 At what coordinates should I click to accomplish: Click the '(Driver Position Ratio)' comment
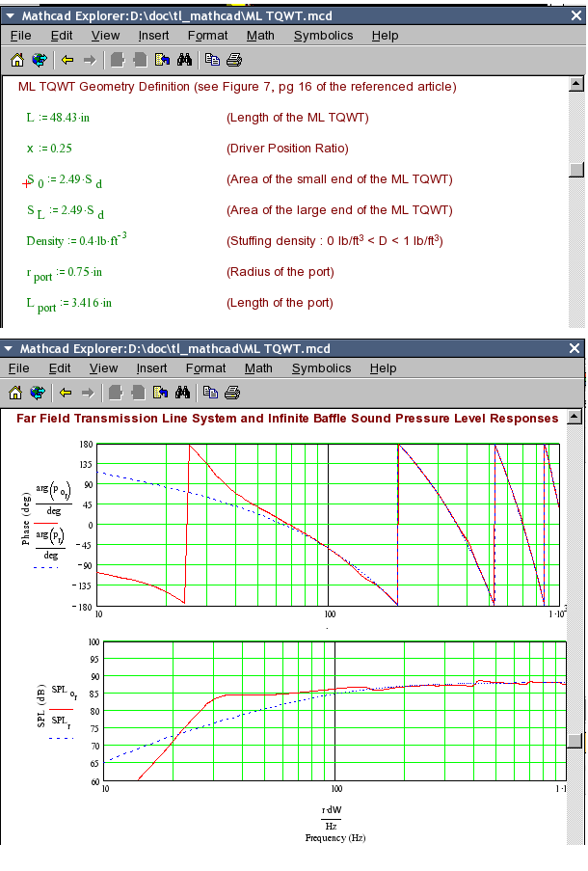point(287,149)
